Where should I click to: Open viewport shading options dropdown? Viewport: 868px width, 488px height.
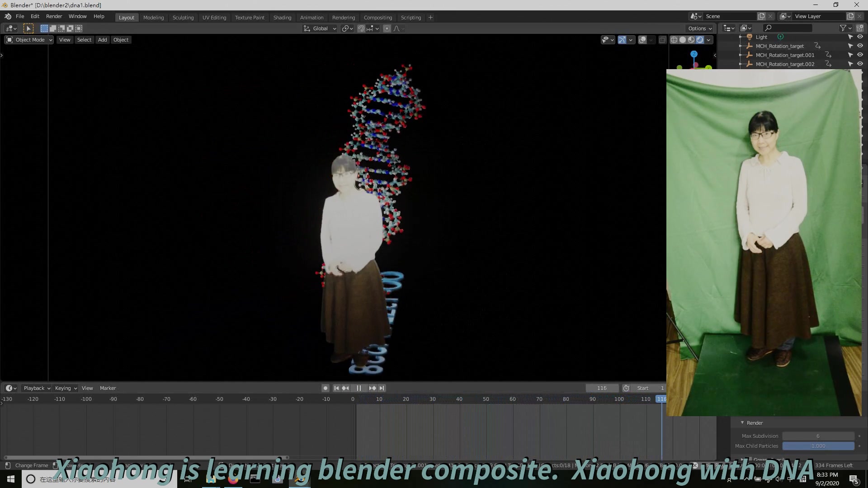[x=709, y=40]
